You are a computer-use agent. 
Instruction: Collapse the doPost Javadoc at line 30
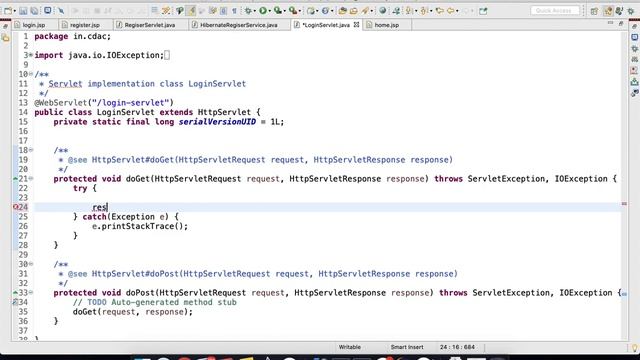(31, 264)
